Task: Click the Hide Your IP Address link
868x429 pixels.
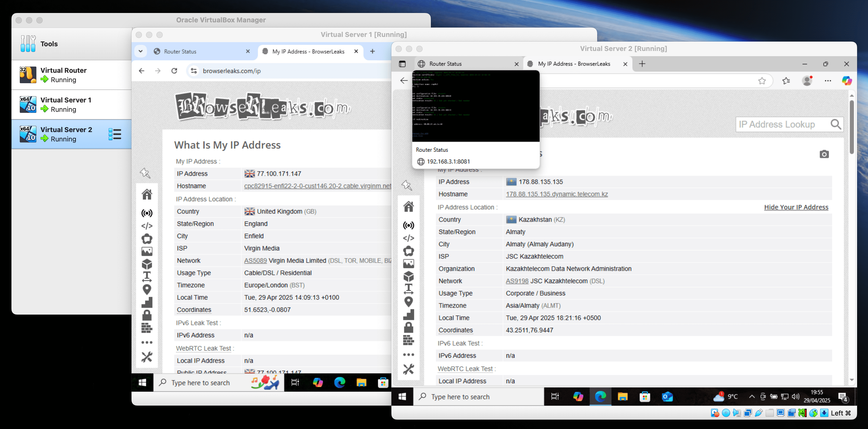Action: (796, 207)
